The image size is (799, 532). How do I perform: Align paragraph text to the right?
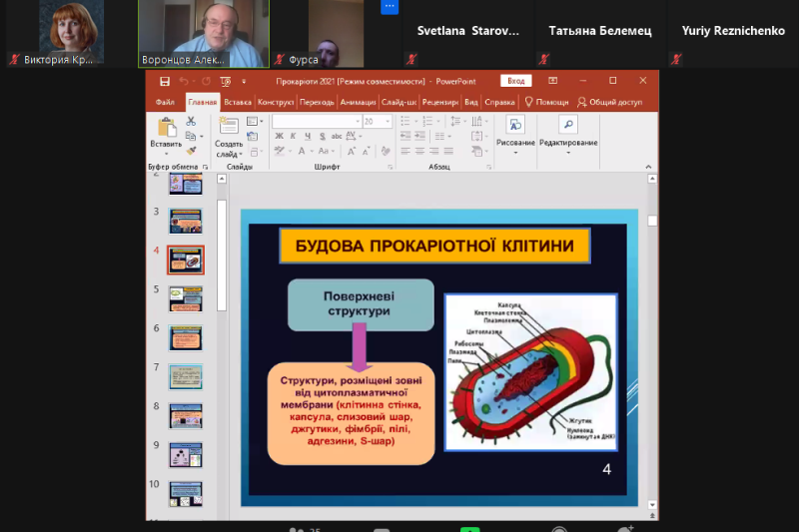tap(434, 151)
